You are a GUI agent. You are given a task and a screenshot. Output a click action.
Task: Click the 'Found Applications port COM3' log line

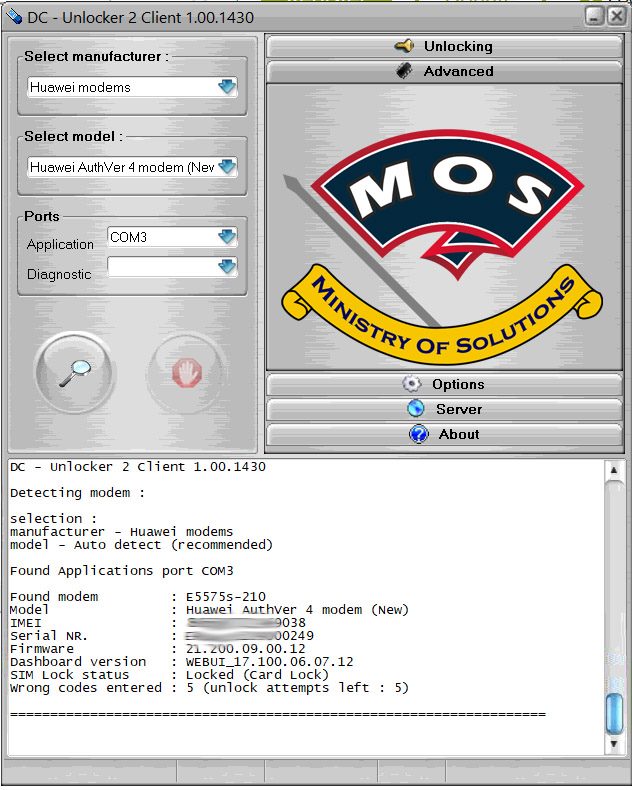(x=121, y=571)
